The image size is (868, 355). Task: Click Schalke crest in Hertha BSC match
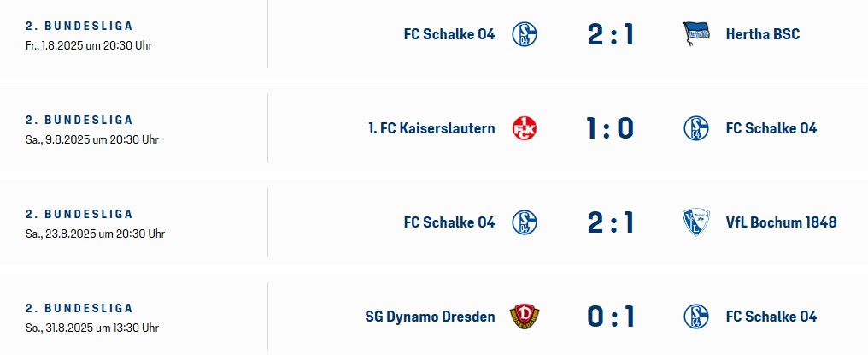coord(525,34)
